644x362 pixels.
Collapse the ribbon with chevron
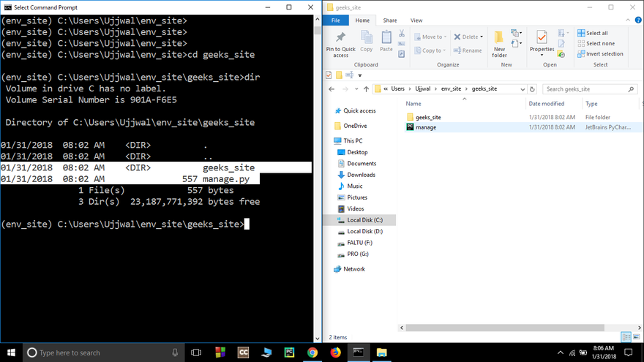628,20
